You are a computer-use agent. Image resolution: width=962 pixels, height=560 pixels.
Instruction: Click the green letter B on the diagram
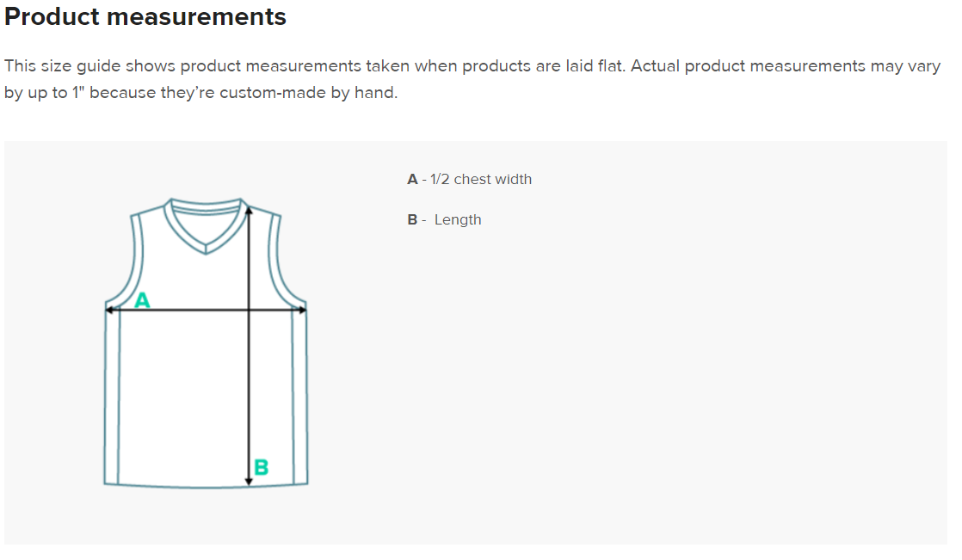pyautogui.click(x=262, y=467)
